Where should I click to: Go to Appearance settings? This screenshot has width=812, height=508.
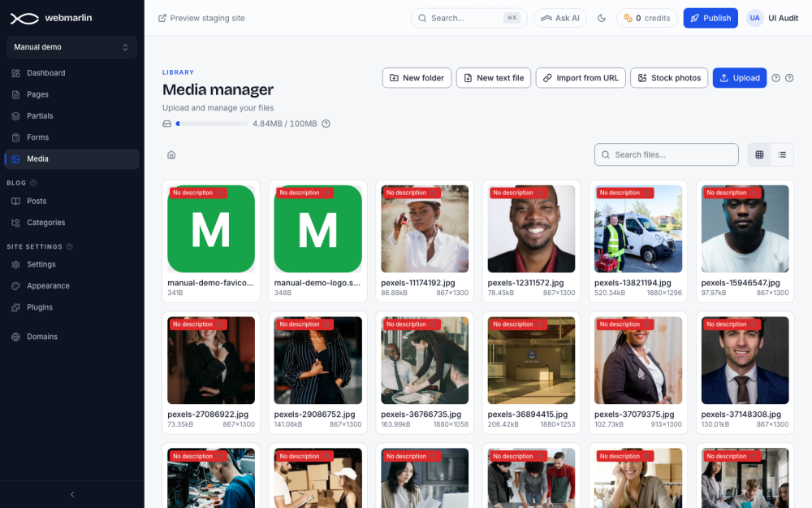tap(72, 285)
